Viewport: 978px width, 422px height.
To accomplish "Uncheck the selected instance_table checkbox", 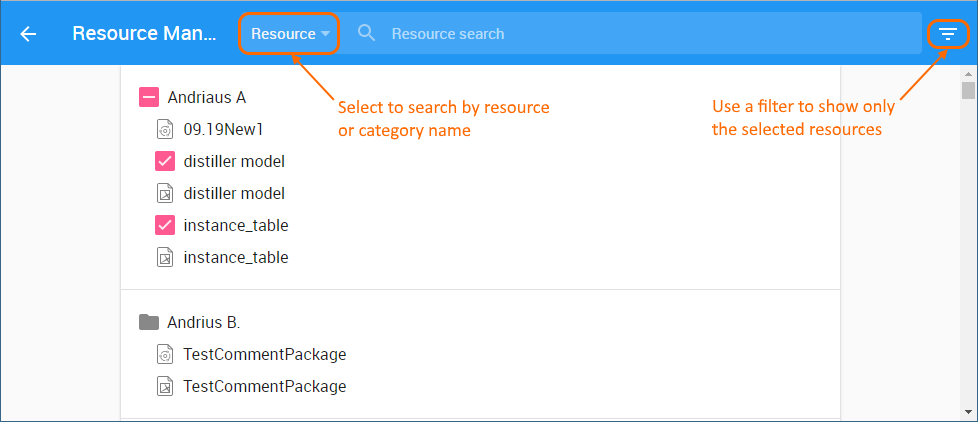I will click(165, 225).
